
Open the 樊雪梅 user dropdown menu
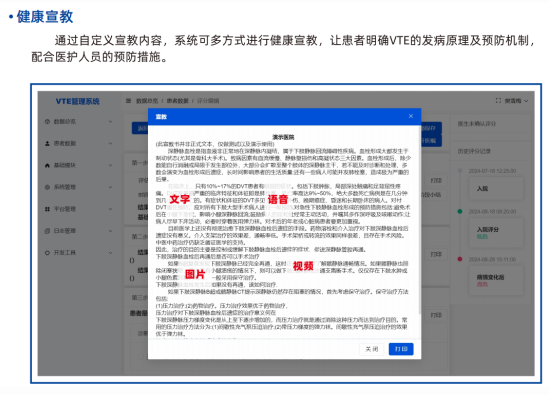516,101
